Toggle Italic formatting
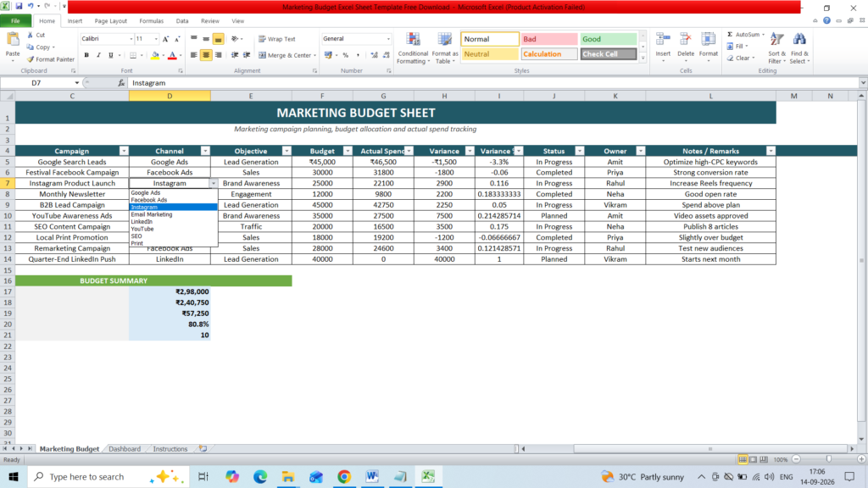Screen dimensions: 868x488 click(x=98, y=55)
